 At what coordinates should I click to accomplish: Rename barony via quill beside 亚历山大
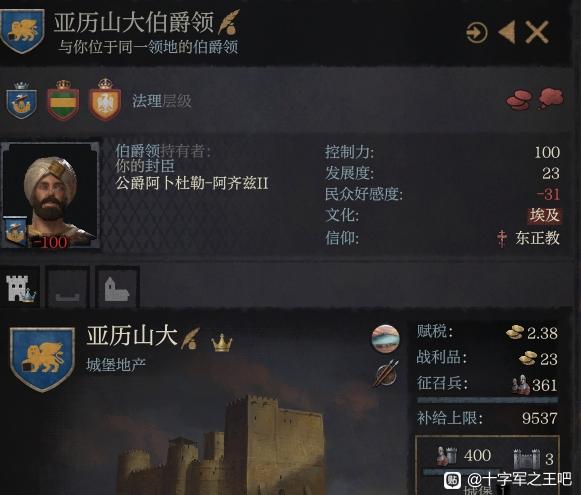click(x=190, y=338)
